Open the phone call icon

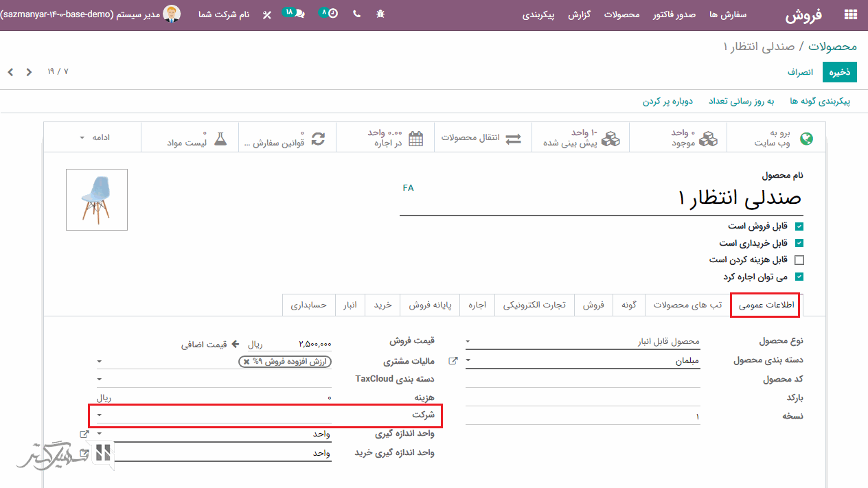pos(356,14)
